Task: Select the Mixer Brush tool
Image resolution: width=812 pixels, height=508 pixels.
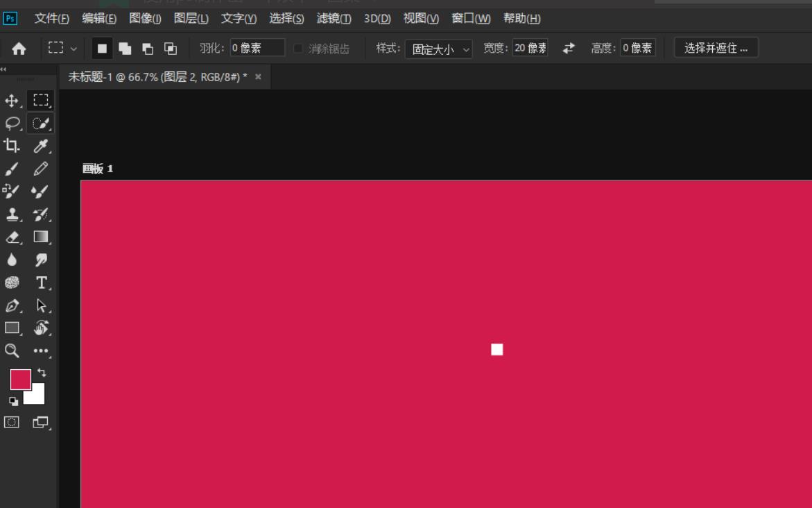Action: tap(40, 192)
